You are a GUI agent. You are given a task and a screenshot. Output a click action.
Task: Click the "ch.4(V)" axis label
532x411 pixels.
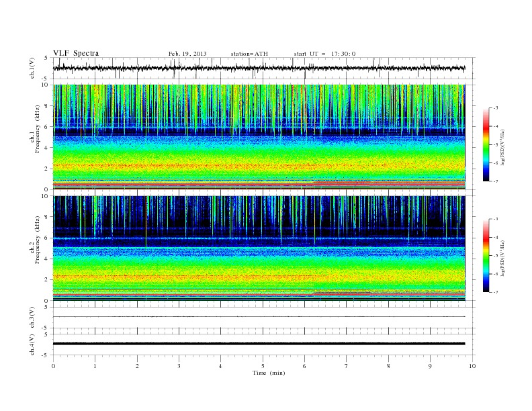(32, 345)
